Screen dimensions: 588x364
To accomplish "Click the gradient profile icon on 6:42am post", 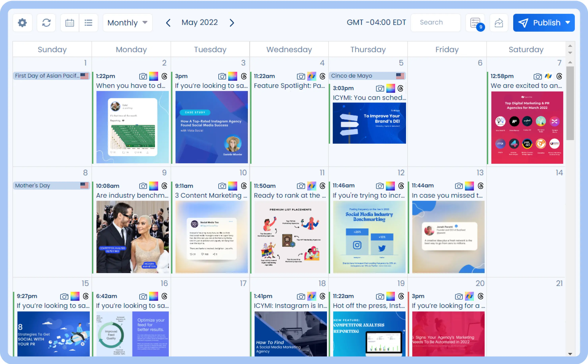I will (154, 296).
